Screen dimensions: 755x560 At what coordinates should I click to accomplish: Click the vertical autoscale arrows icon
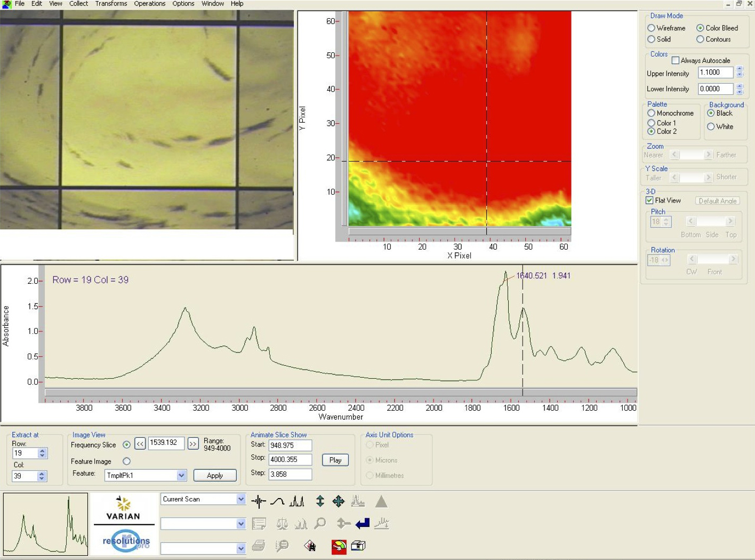320,501
